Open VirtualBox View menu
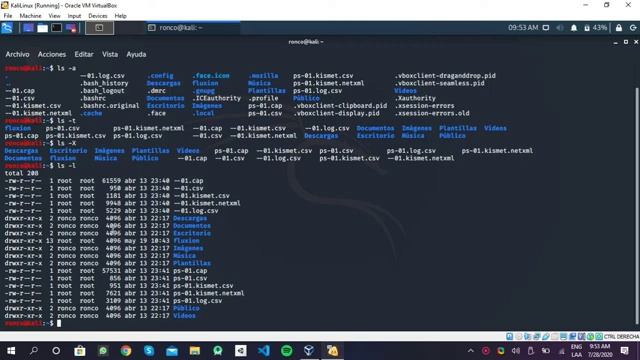This screenshot has height=360, width=640. pyautogui.click(x=54, y=16)
